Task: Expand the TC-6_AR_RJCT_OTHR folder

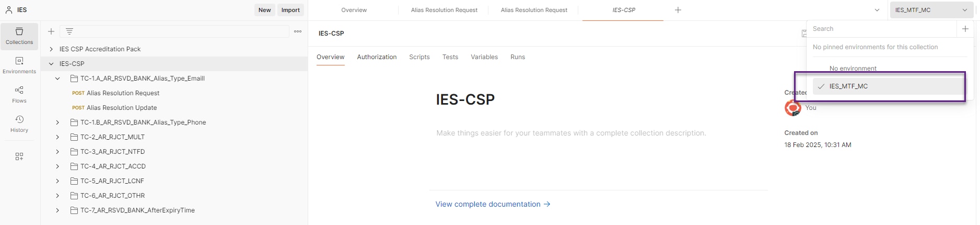Action: point(58,196)
